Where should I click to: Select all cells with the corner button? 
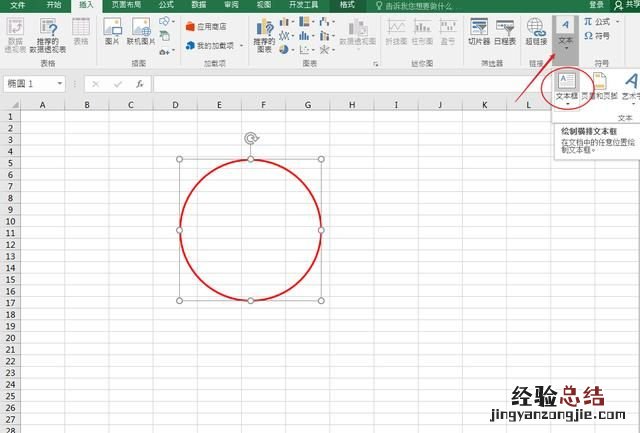tap(11, 105)
